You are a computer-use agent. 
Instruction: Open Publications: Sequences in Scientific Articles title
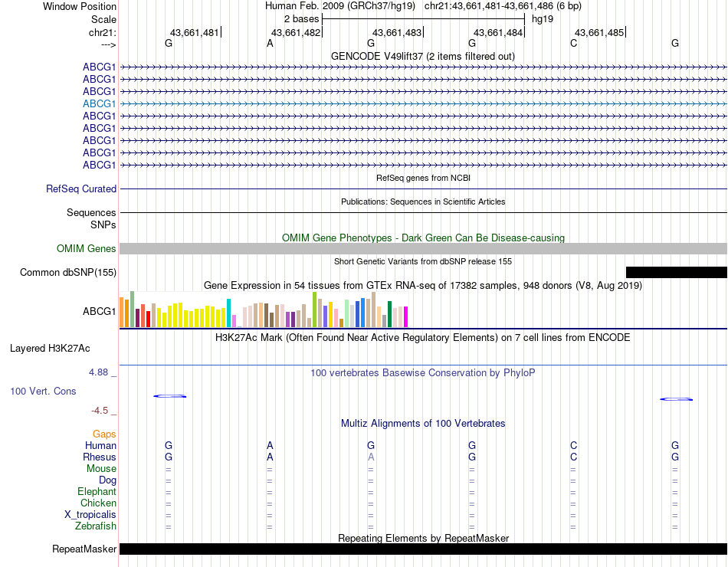click(423, 202)
